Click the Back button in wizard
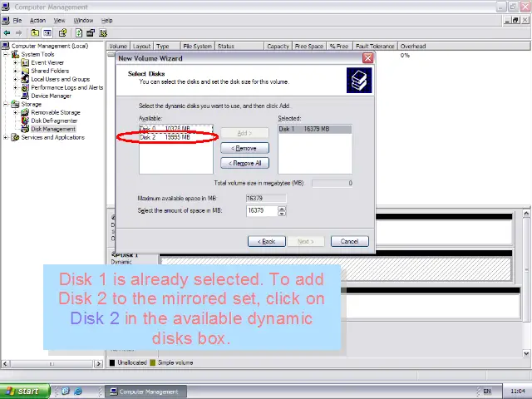Image resolution: width=532 pixels, height=399 pixels. pos(267,241)
